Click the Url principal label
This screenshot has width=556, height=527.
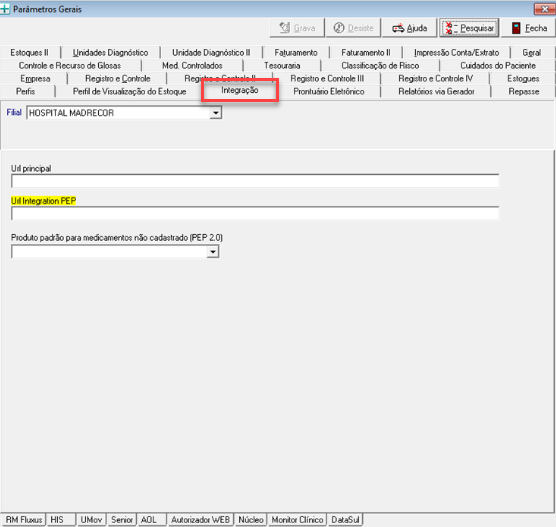coord(31,168)
